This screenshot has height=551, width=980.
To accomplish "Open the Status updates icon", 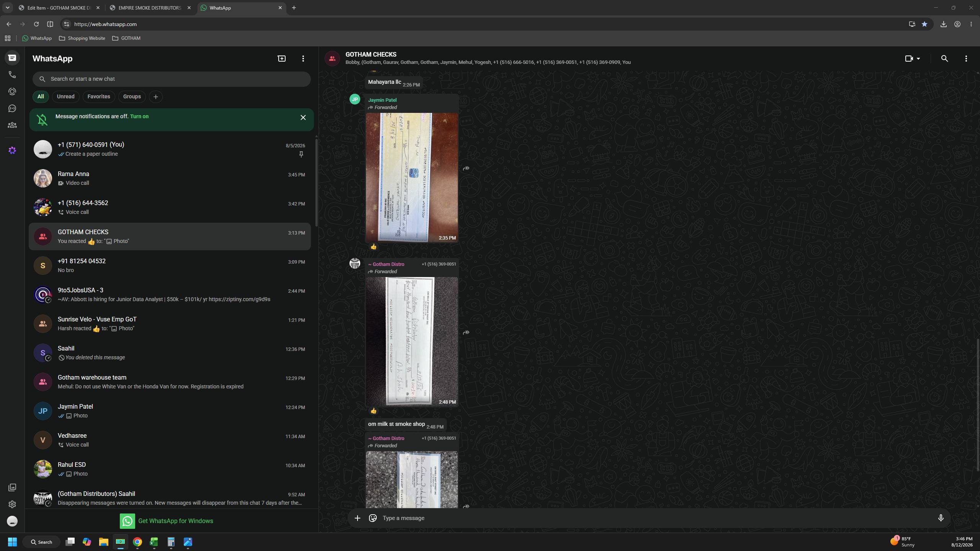I will click(12, 91).
